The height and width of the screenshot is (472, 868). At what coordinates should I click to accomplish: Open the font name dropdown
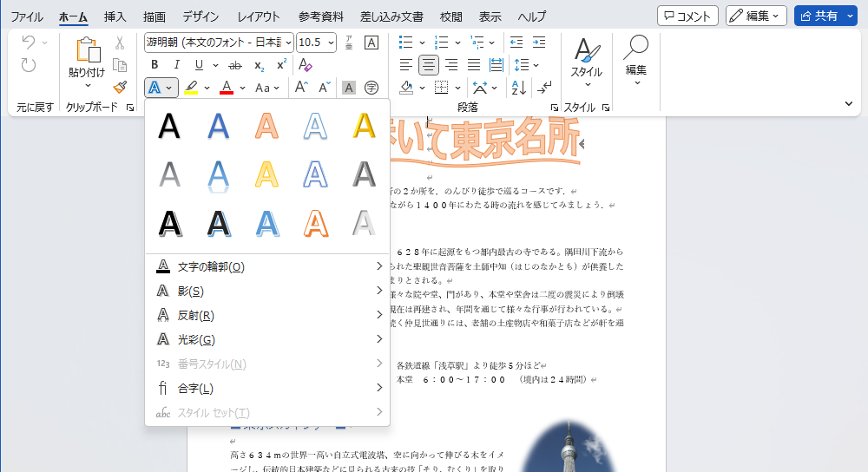click(x=288, y=43)
